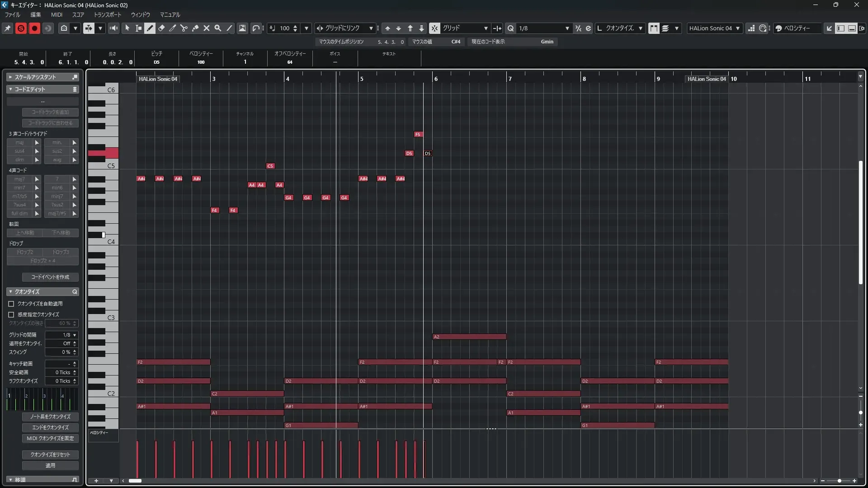Enable クオンタイズを自動適用 checkbox
The height and width of the screenshot is (488, 868).
click(x=11, y=304)
